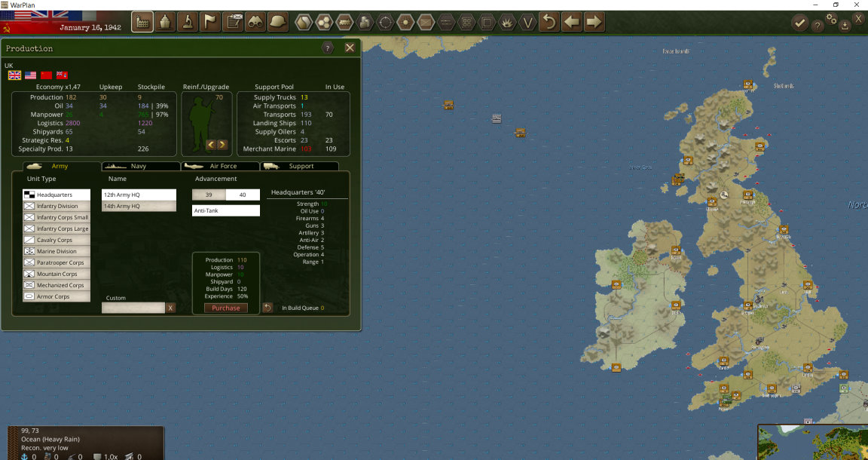The image size is (868, 460).
Task: Click the minimap thumbnail
Action: tap(813, 442)
